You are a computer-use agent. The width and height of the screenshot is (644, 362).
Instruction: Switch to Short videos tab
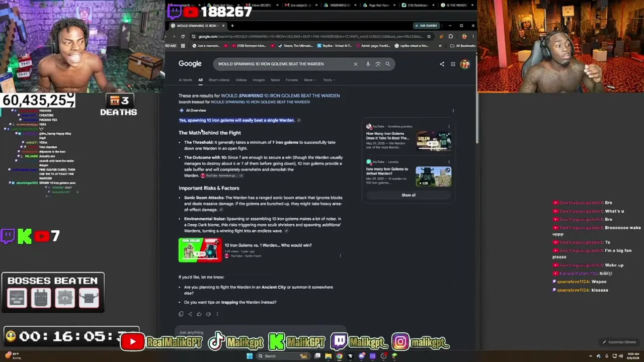click(x=219, y=80)
